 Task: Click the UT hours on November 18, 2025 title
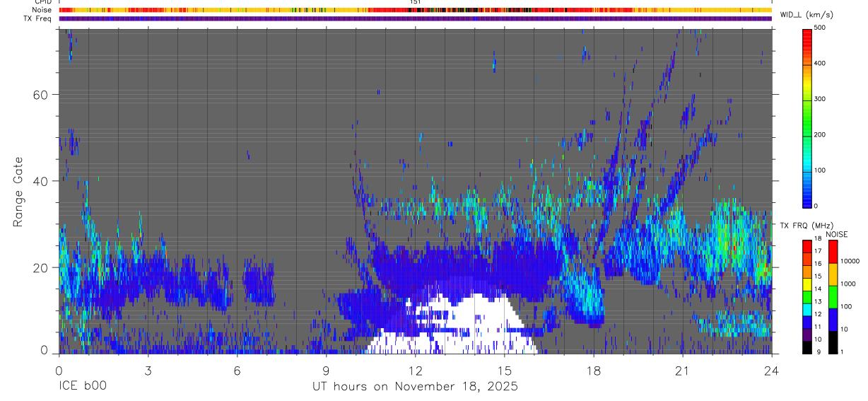(x=415, y=387)
